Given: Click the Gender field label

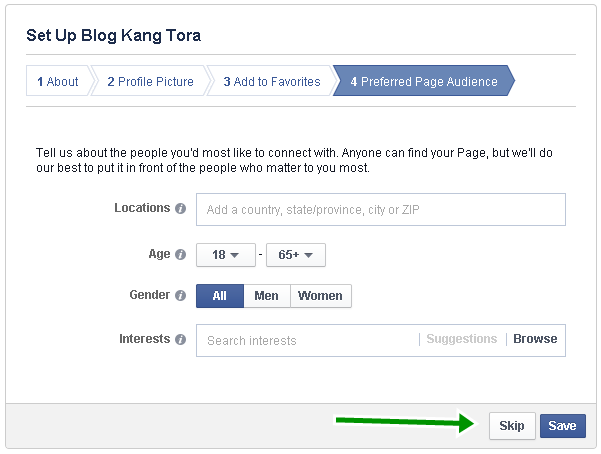Looking at the screenshot, I should click(x=149, y=295).
